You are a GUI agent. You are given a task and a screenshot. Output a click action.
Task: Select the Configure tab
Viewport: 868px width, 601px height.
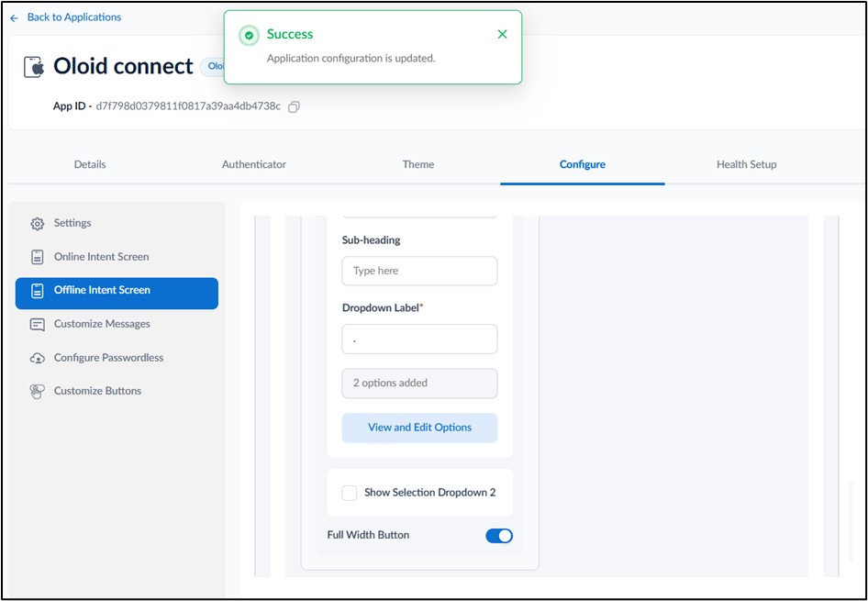583,164
